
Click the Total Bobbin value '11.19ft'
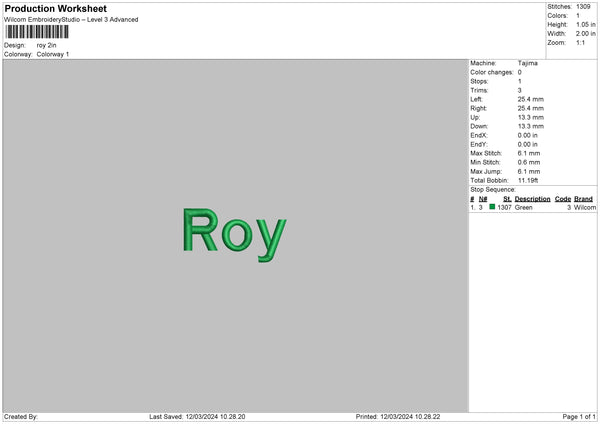coord(528,180)
